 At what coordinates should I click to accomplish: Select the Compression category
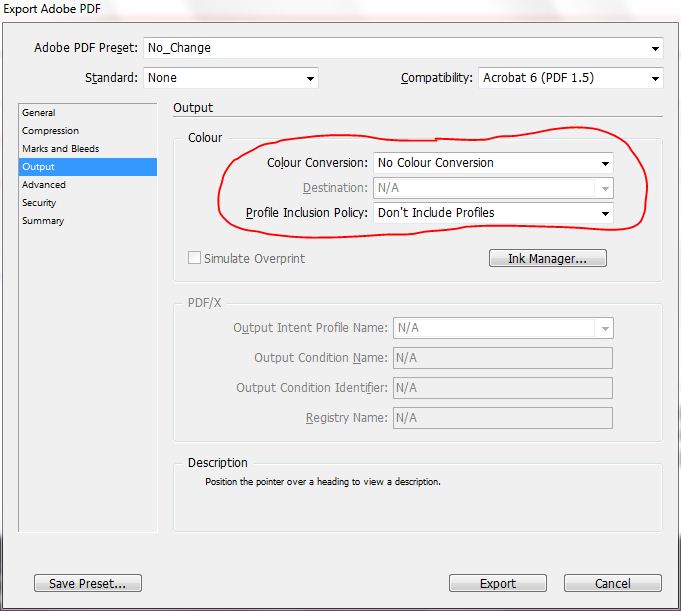[x=88, y=131]
